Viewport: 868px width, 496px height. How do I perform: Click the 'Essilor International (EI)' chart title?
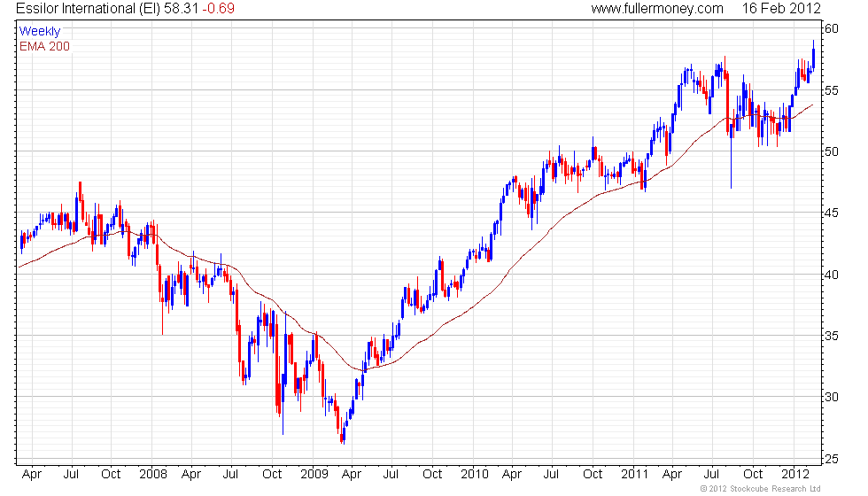point(89,8)
